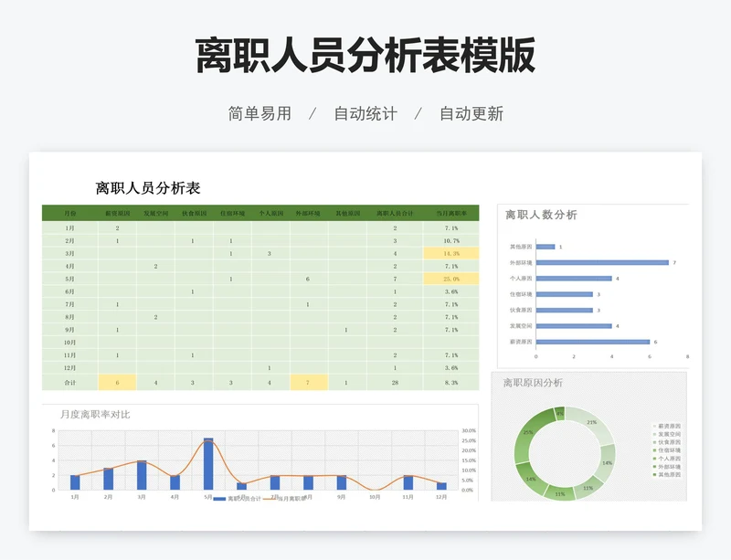Click 薪资原因 entry in donut legend

tap(667, 427)
